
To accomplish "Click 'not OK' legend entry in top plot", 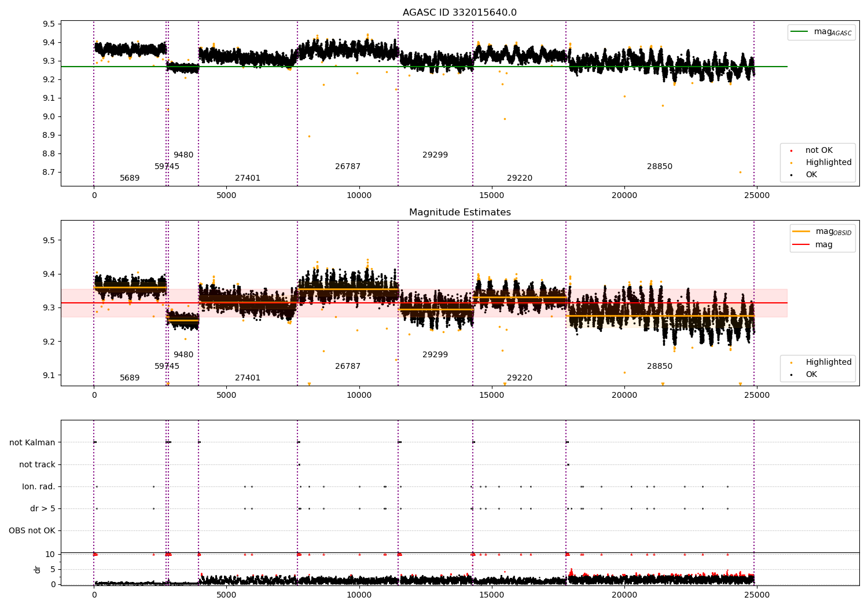I will click(x=819, y=151).
